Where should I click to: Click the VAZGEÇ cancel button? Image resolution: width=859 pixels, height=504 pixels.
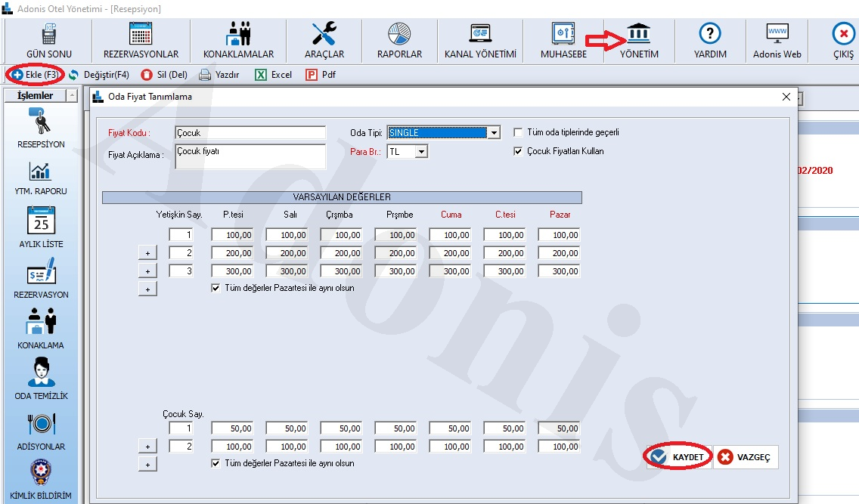pos(745,457)
